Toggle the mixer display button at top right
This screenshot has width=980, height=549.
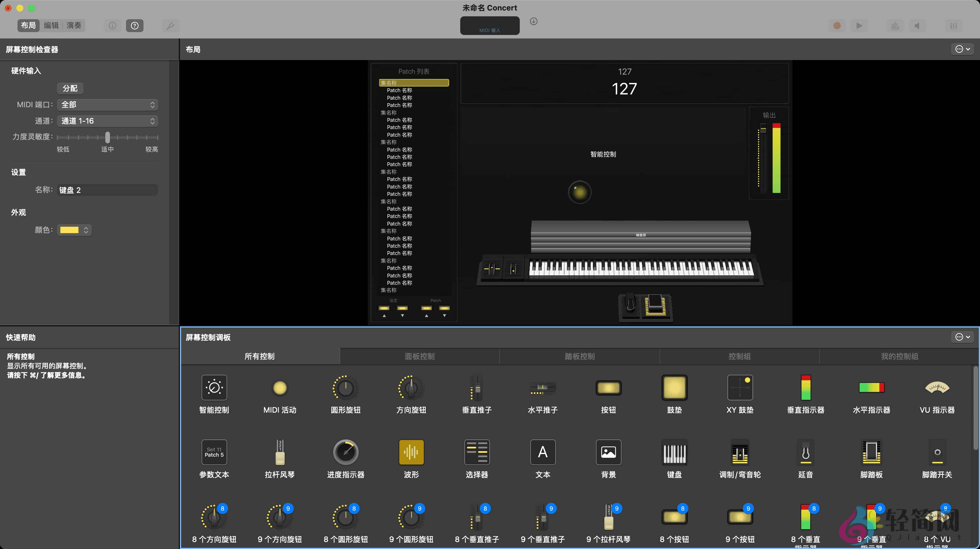tap(953, 25)
